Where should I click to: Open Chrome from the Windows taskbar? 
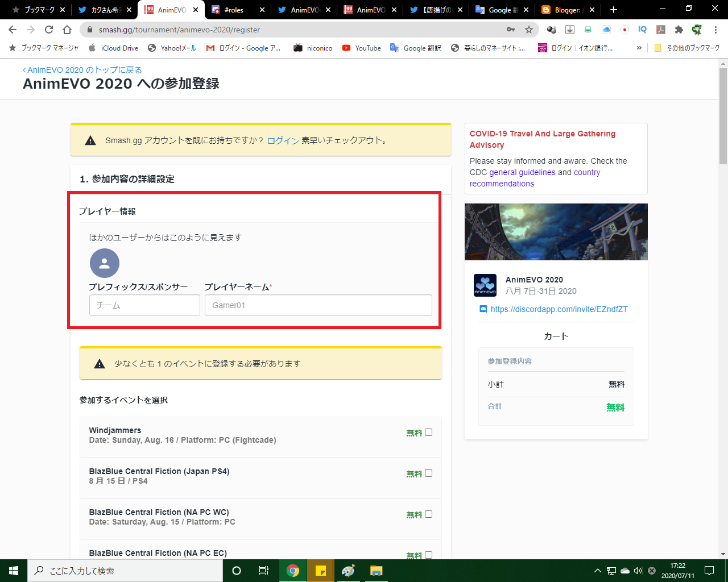point(293,571)
